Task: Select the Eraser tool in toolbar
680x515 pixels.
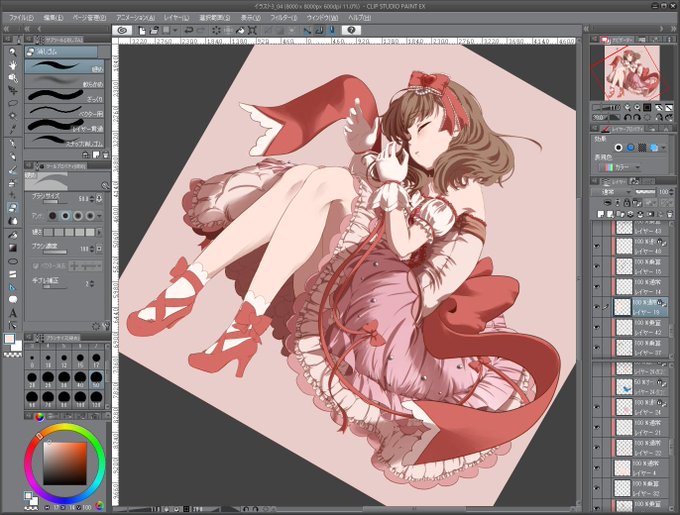Action: click(13, 208)
